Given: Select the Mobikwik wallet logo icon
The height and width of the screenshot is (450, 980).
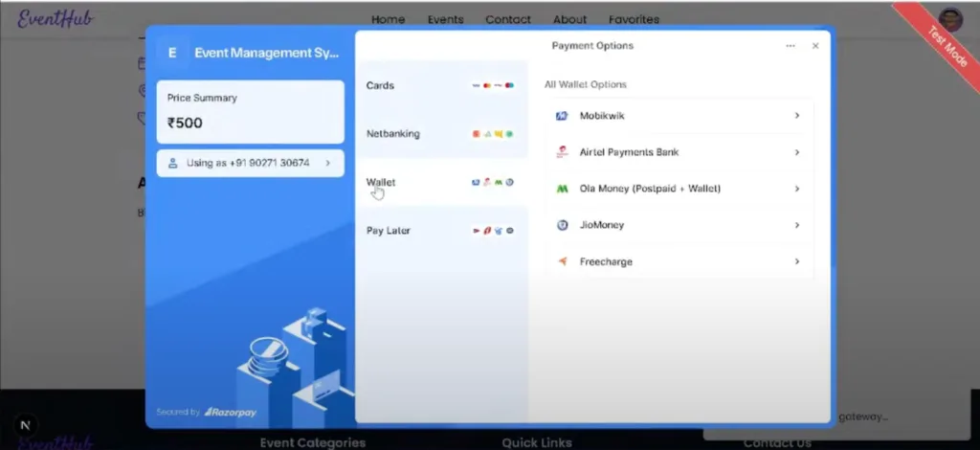Looking at the screenshot, I should [562, 116].
